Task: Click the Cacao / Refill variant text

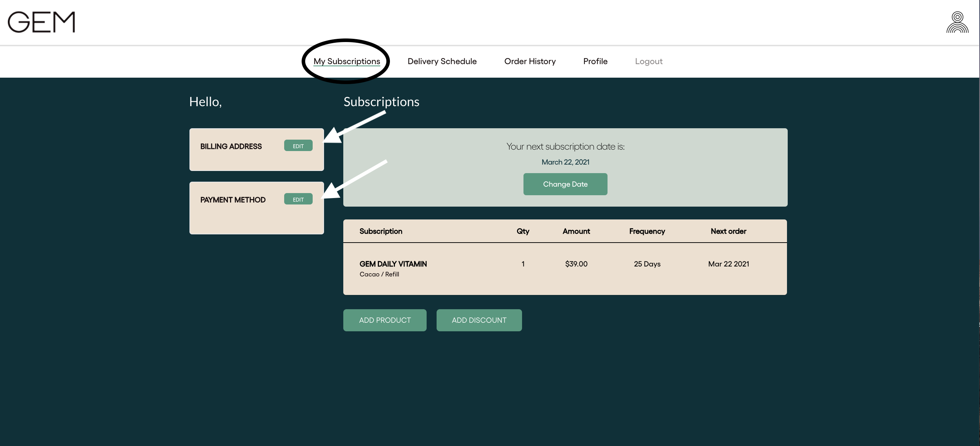Action: click(x=379, y=274)
